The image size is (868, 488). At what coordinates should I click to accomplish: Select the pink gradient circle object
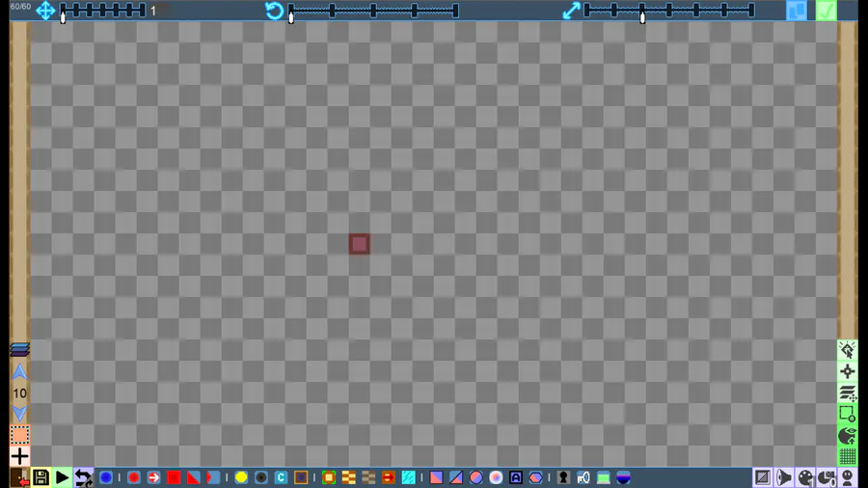click(496, 477)
